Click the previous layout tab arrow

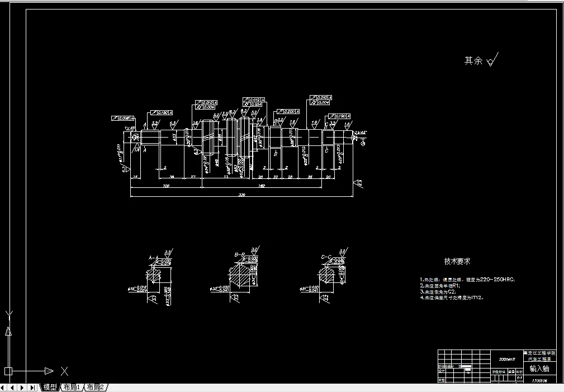click(x=13, y=388)
